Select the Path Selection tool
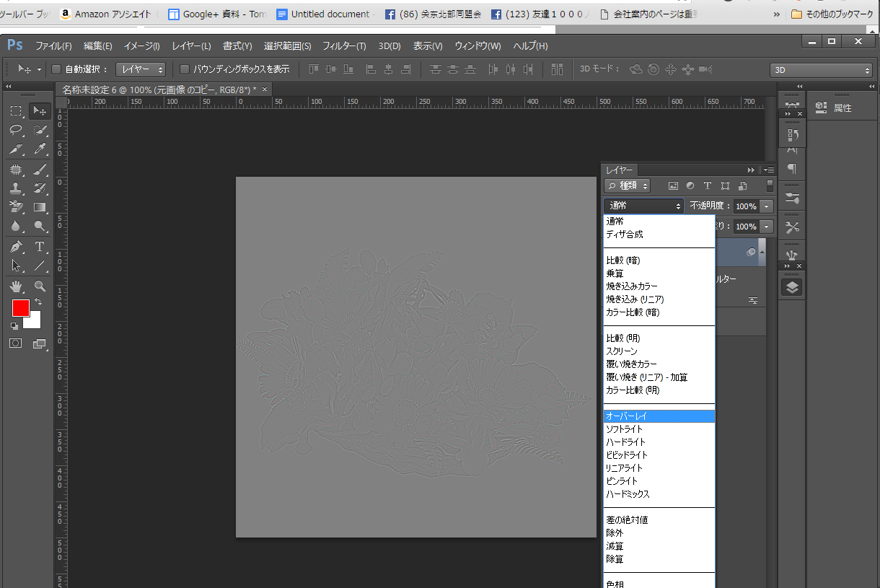The height and width of the screenshot is (588, 880). click(16, 266)
